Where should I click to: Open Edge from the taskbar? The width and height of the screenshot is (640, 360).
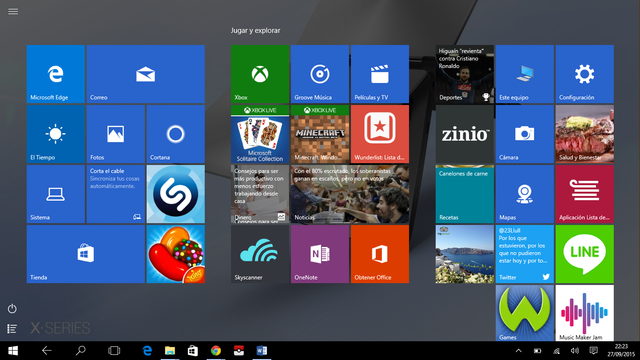[147, 351]
